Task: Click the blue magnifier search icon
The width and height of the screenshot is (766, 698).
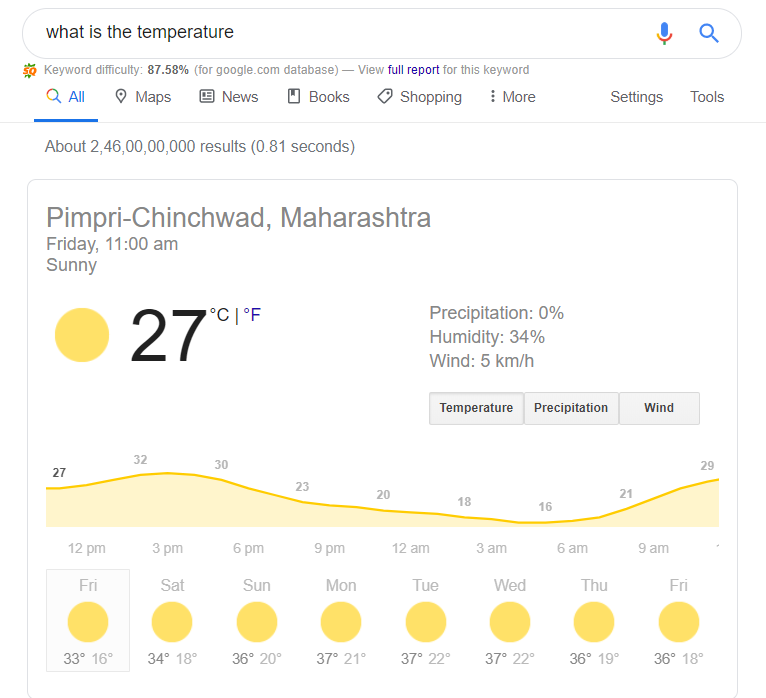Action: click(708, 33)
